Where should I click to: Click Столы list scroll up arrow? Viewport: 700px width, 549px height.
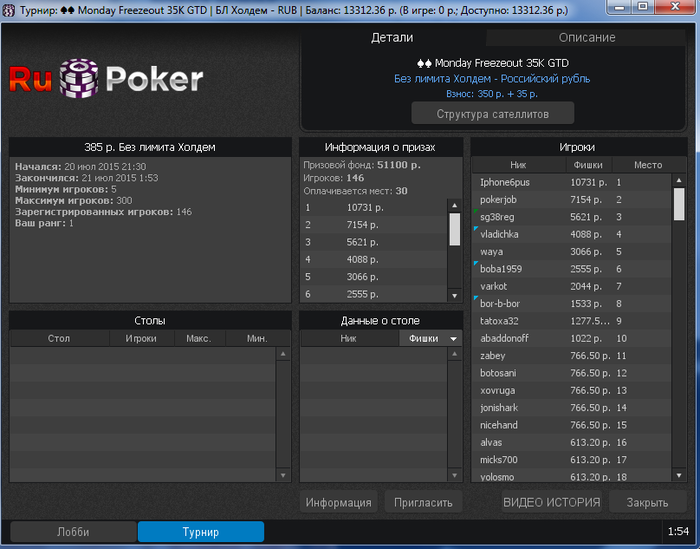click(x=283, y=354)
